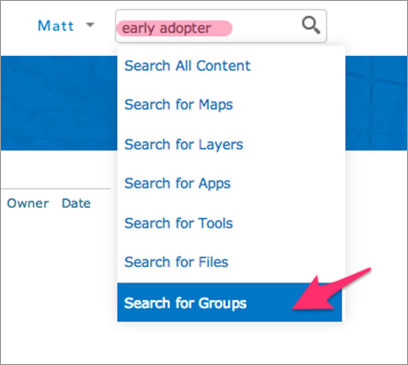Click the divider line above Owner

56,189
